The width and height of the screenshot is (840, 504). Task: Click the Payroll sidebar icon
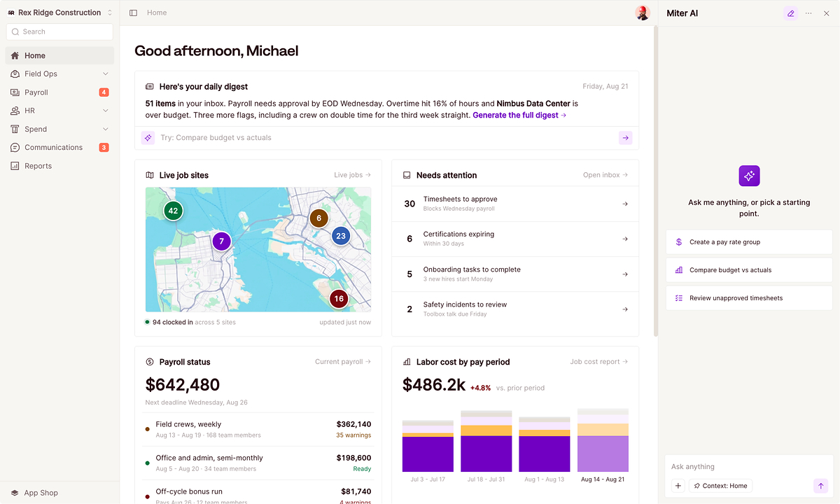(15, 92)
